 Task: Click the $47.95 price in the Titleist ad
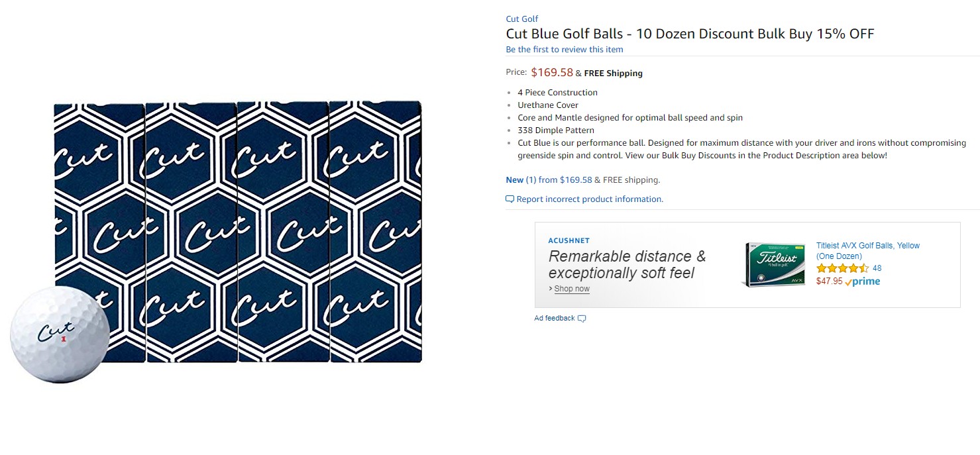[x=829, y=281]
